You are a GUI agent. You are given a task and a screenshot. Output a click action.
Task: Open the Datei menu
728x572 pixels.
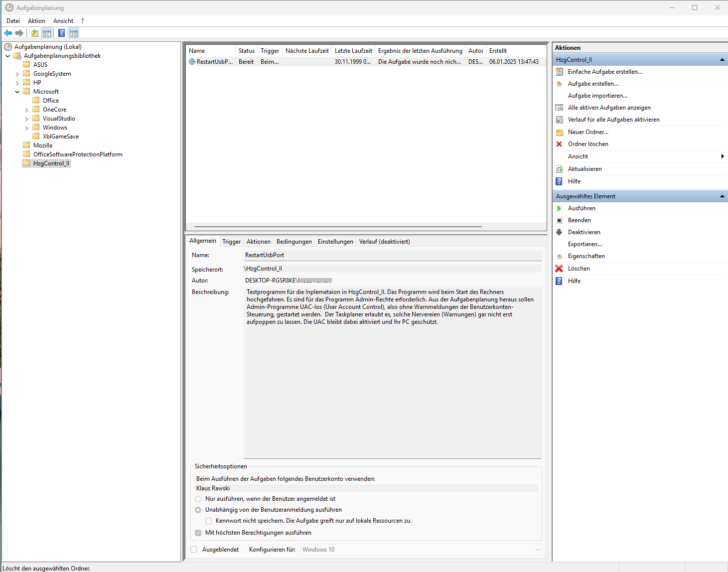click(13, 21)
